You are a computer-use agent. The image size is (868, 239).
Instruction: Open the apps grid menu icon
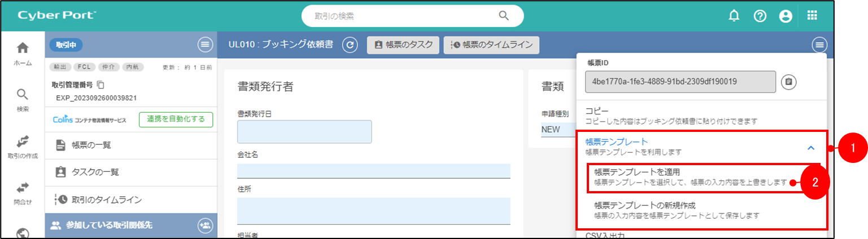pyautogui.click(x=812, y=16)
